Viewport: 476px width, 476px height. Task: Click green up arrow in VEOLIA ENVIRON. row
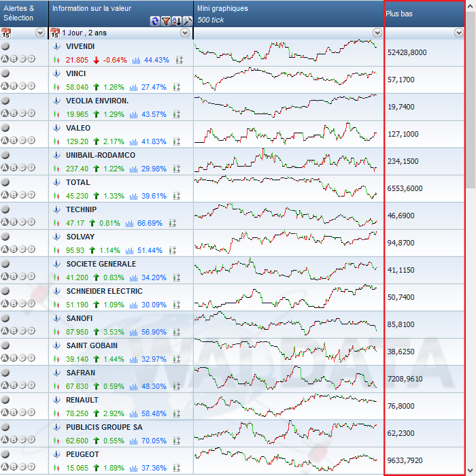coord(97,114)
